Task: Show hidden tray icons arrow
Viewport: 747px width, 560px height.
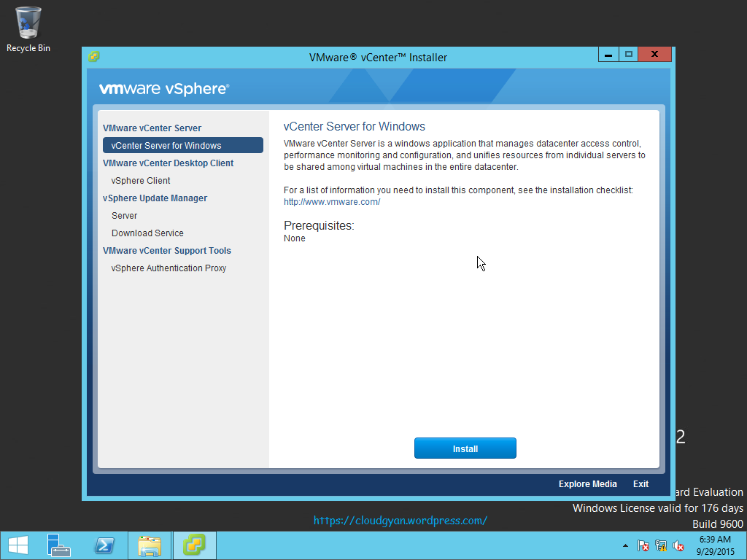Action: pos(625,545)
